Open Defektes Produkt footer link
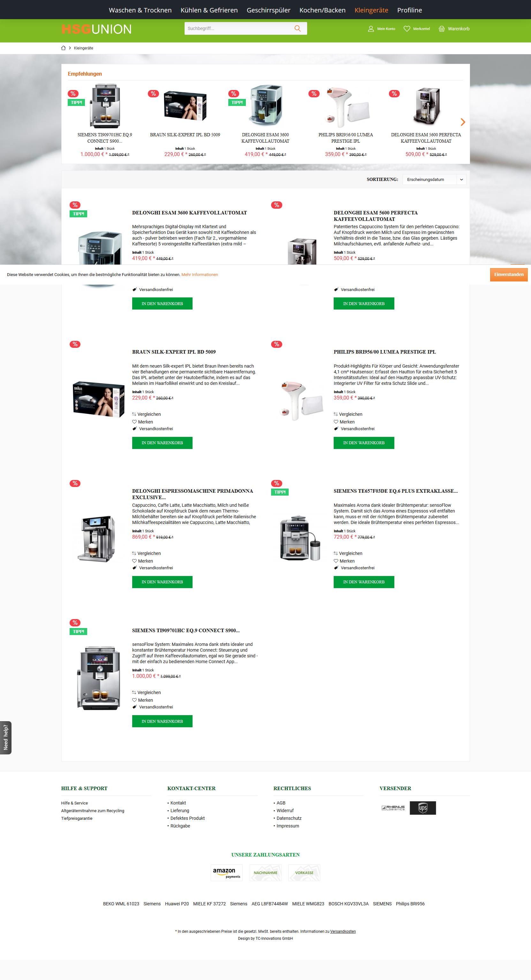This screenshot has height=980, width=531. pos(187,818)
